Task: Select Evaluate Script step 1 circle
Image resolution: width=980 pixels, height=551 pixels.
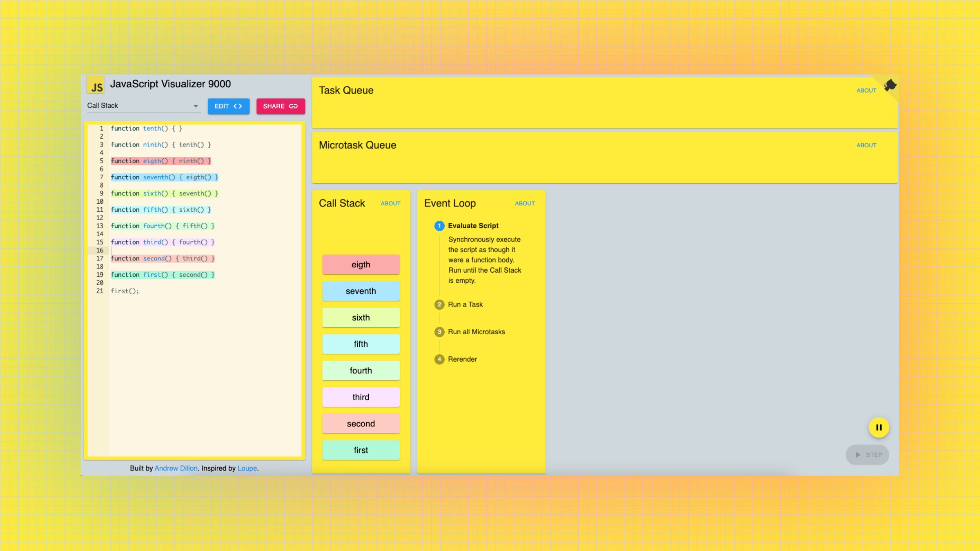Action: click(x=439, y=226)
